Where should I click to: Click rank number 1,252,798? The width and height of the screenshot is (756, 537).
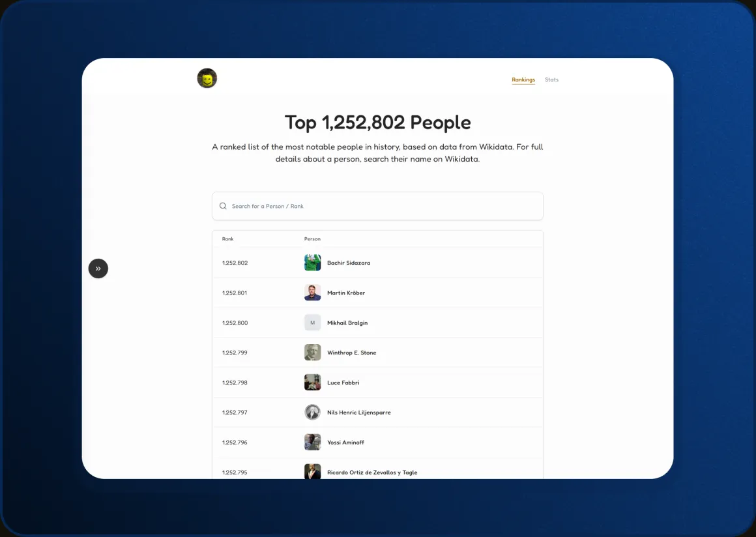point(235,383)
